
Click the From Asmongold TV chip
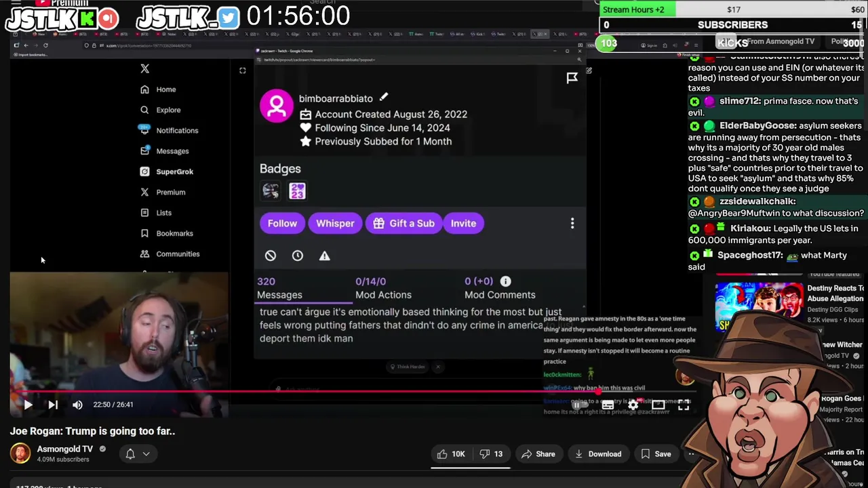click(781, 41)
